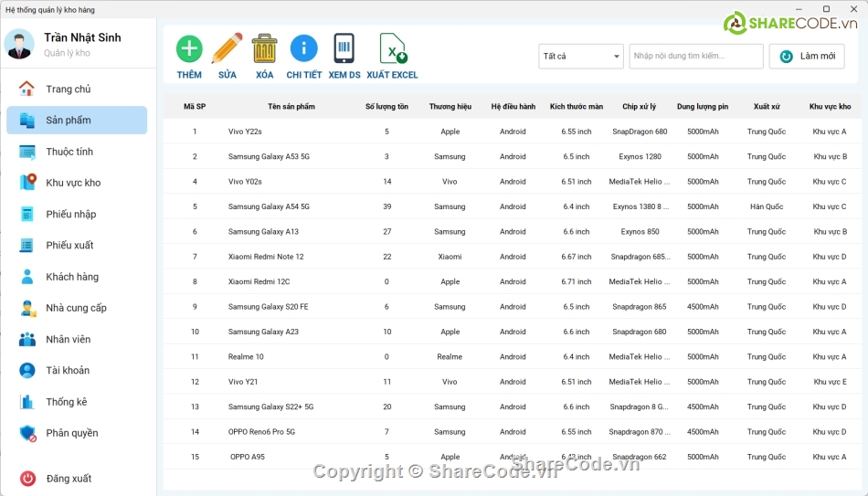Select the Samsung Galaxy A13 row
This screenshot has height=496, width=868.
513,231
